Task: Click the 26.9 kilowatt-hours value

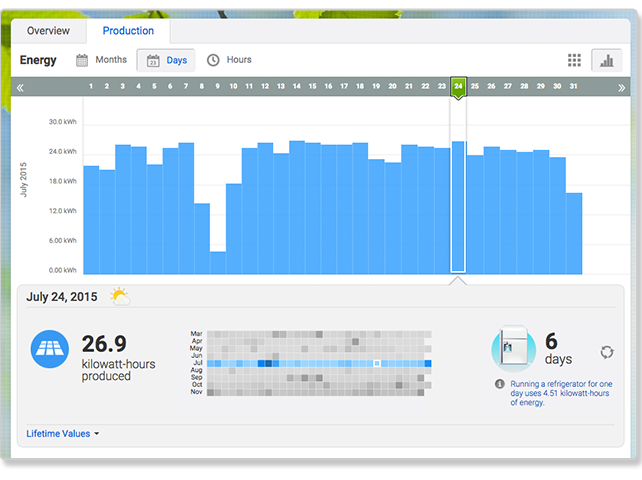Action: point(104,344)
